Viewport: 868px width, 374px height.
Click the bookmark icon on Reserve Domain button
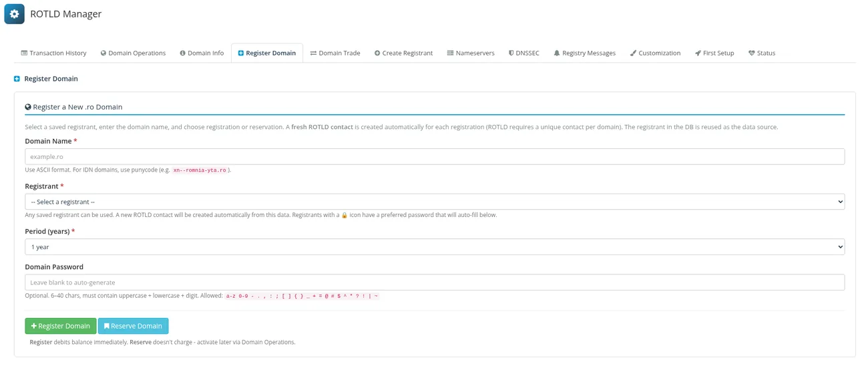coord(106,326)
